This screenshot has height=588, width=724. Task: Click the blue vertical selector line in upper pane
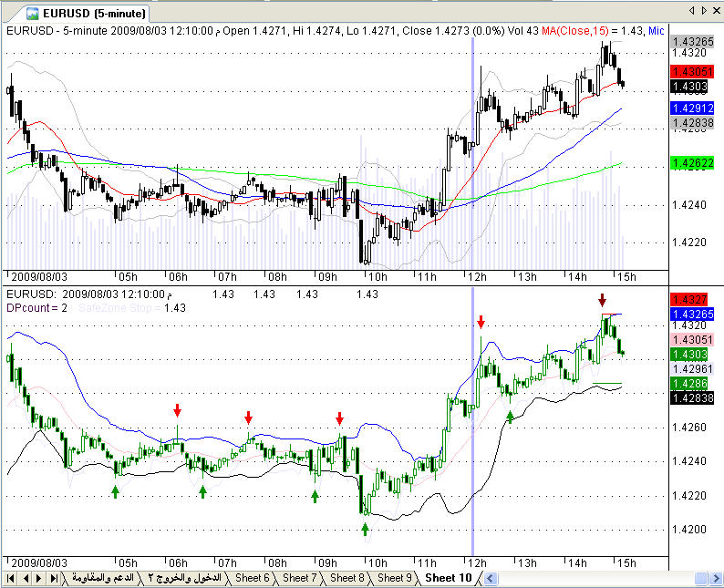[x=473, y=152]
